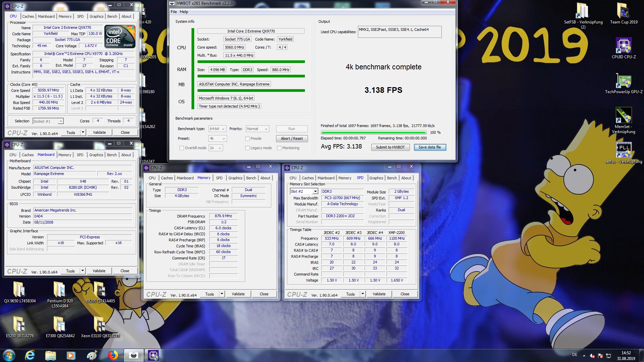
Task: Click Core Speed value 5059.97 MHz
Action: coord(48,90)
